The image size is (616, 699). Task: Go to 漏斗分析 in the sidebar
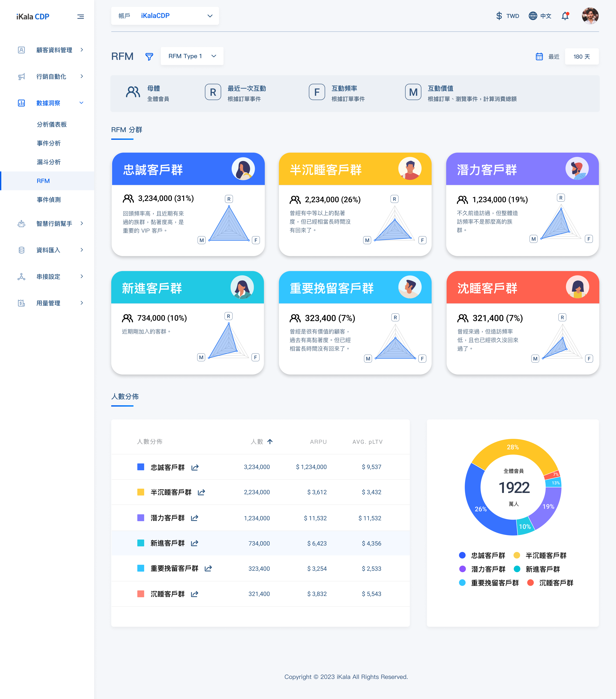(49, 162)
